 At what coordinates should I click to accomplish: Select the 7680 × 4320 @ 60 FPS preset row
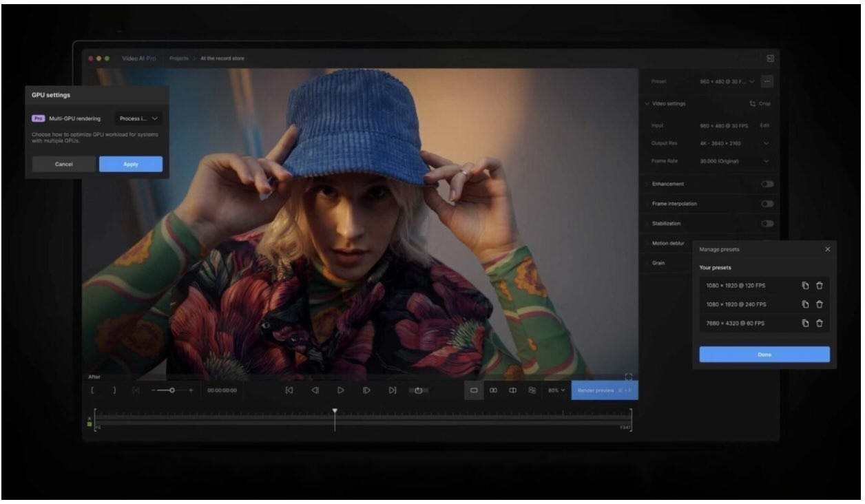point(764,323)
